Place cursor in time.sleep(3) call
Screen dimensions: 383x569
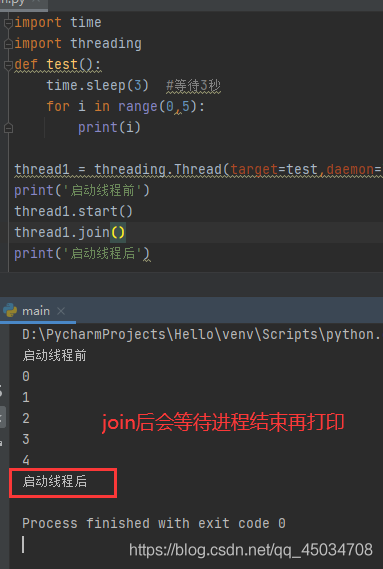point(97,86)
